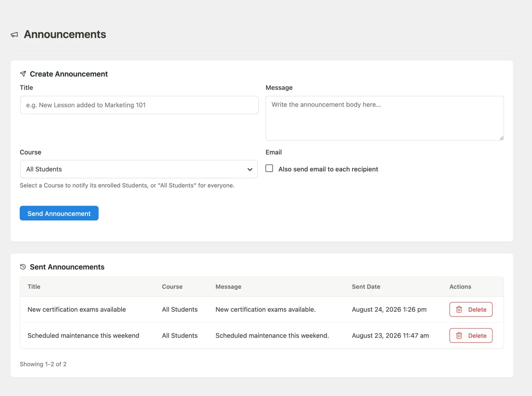The image size is (532, 396).
Task: Select 'Scheduled maintenance this weekend' title cell
Action: (83, 336)
